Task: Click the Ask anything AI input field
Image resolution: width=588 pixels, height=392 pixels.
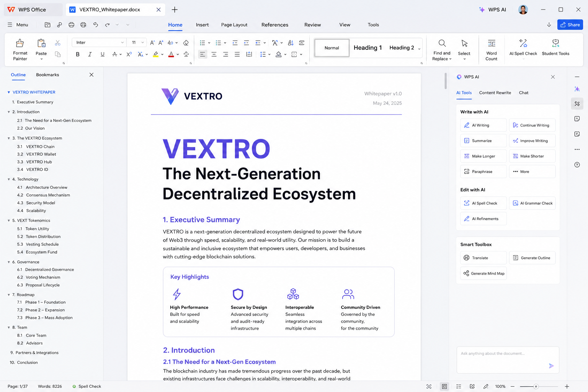Action: (508, 360)
